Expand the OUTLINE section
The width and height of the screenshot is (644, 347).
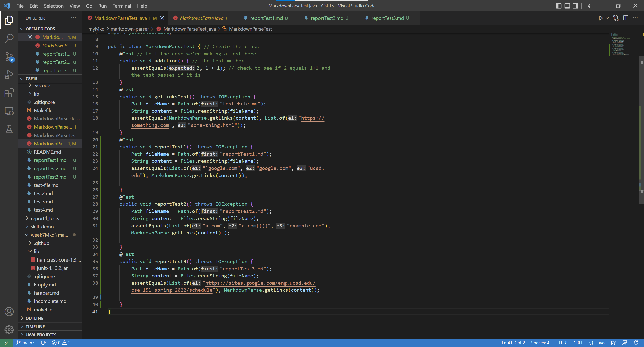pos(34,318)
